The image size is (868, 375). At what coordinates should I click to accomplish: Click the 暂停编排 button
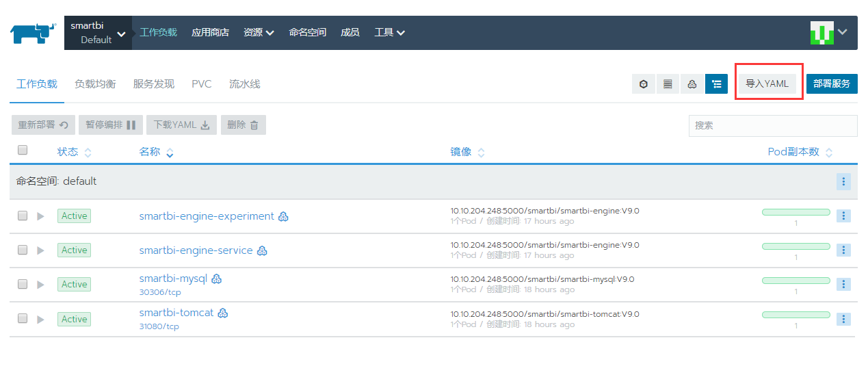111,125
